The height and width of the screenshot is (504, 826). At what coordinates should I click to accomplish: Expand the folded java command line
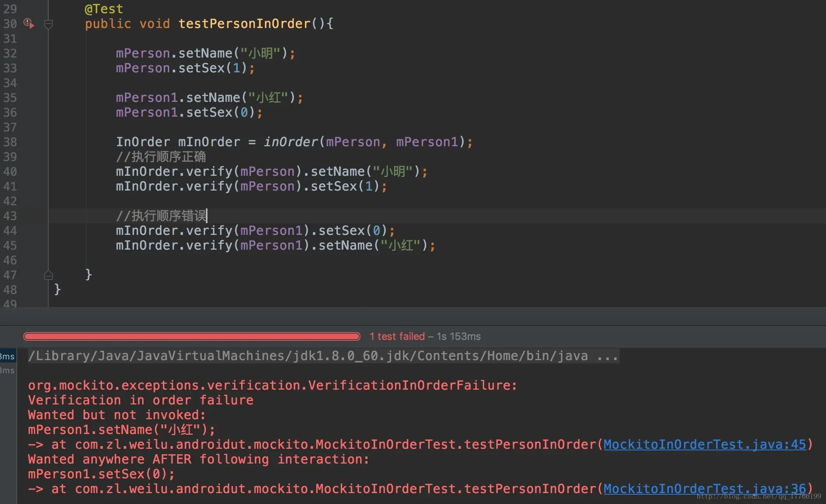607,356
